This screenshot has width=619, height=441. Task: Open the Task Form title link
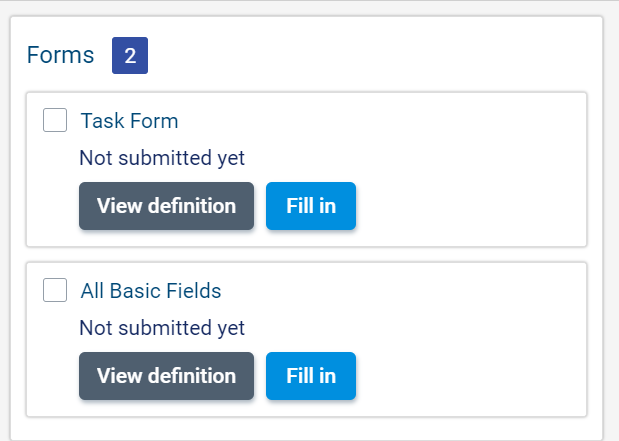click(129, 122)
